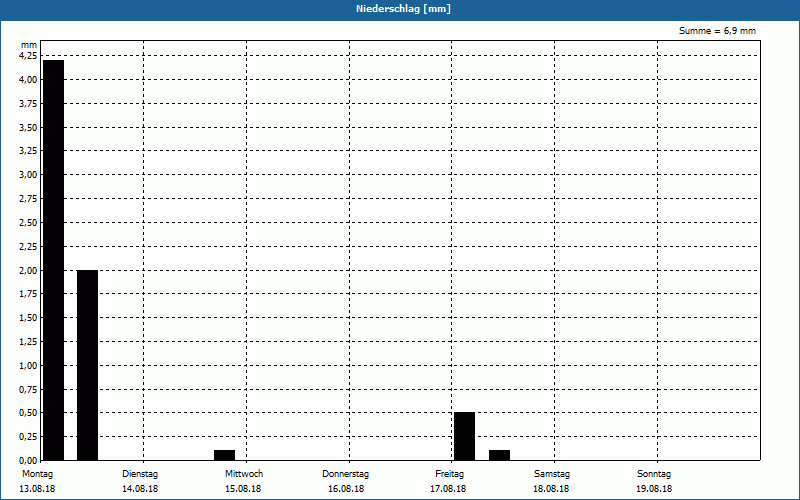Click the mm unit label above the axis
Viewport: 800px width, 500px height.
[29, 45]
